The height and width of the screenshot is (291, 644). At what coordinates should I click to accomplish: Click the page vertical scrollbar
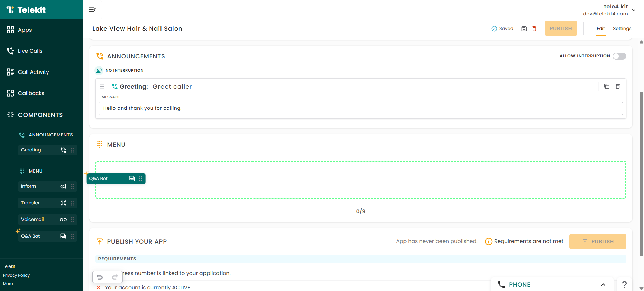pos(641,174)
